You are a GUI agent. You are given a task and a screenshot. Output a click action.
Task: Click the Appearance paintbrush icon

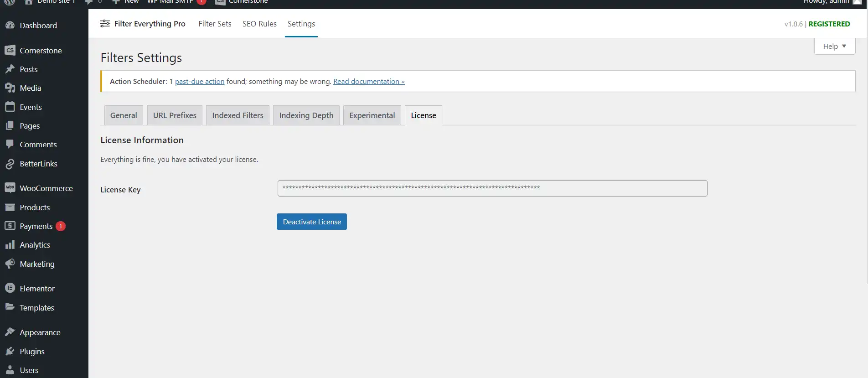[10, 332]
